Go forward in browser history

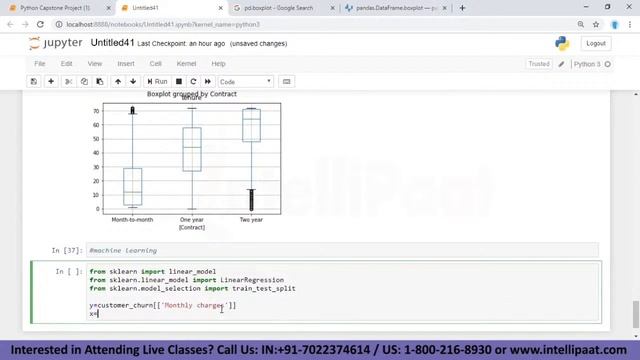(25, 24)
